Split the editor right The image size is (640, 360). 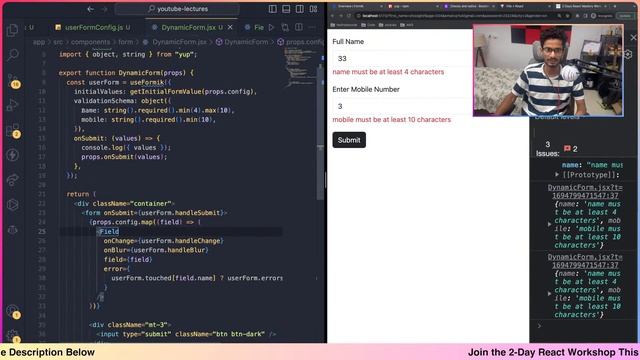[299, 27]
